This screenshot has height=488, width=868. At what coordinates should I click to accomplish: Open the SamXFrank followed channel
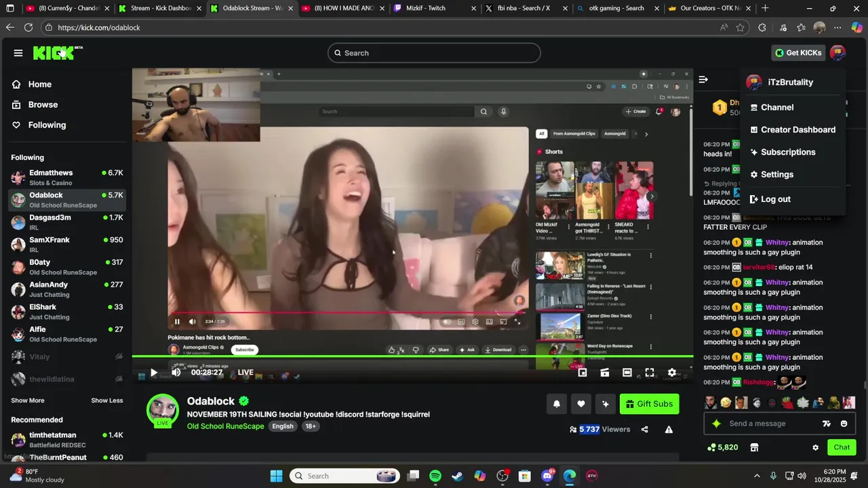coord(66,245)
